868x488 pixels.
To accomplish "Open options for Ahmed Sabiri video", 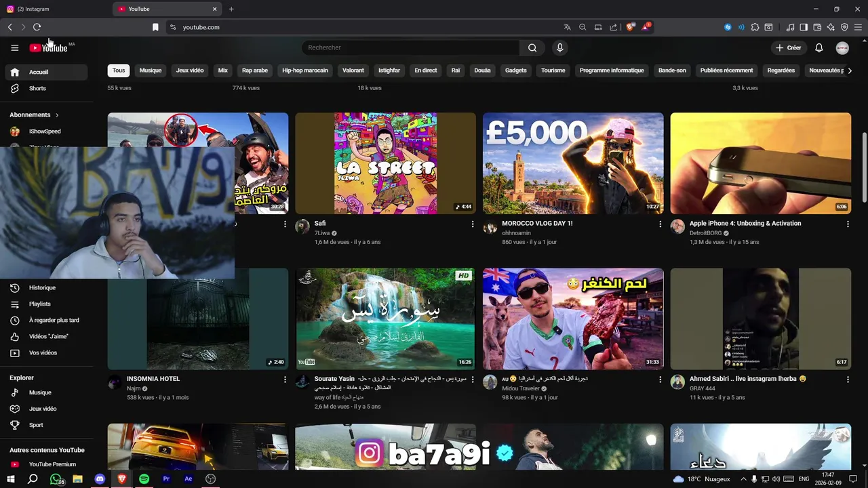I will [x=848, y=380].
